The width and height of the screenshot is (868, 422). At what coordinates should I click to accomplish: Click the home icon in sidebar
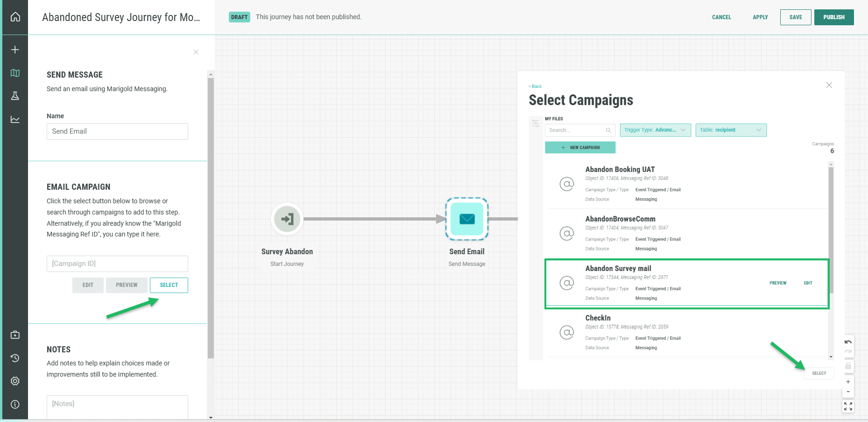(15, 17)
